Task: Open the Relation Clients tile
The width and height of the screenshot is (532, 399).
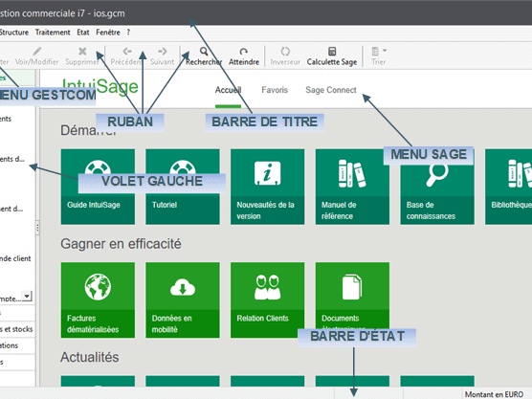Action: tap(267, 299)
